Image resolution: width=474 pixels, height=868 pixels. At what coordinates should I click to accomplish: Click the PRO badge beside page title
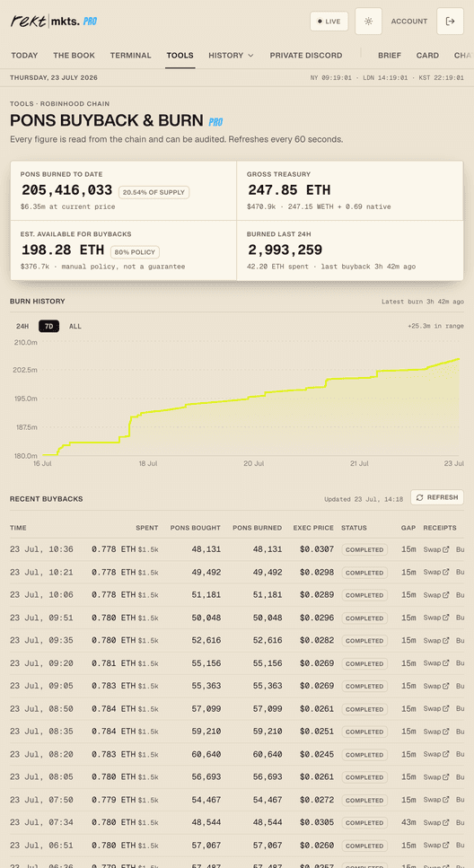point(216,122)
